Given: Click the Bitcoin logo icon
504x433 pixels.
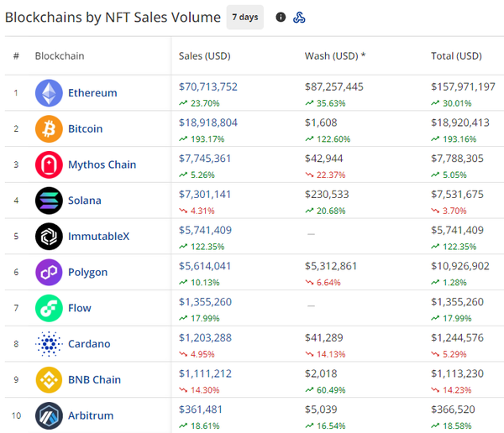Looking at the screenshot, I should [49, 129].
